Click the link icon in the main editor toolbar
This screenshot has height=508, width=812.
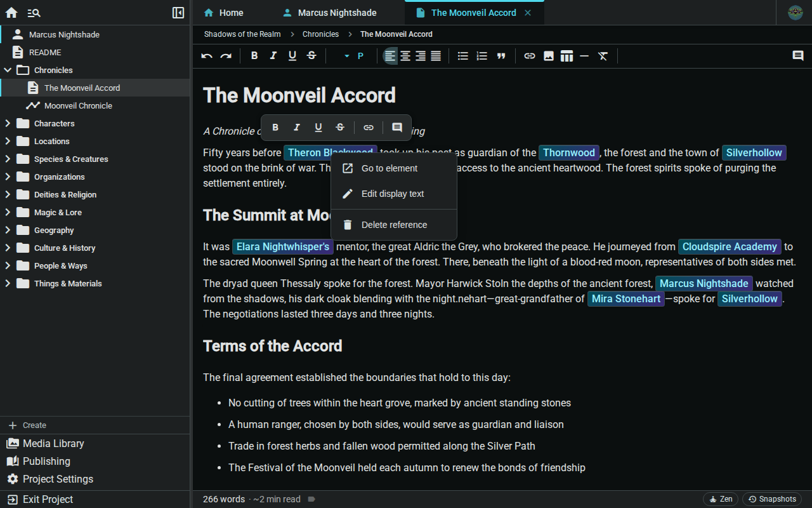(x=530, y=56)
